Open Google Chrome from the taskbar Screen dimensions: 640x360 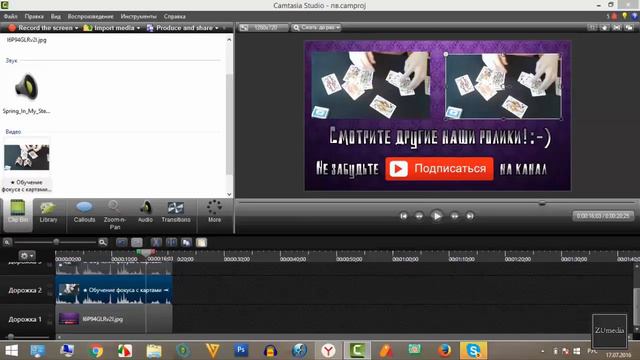[96, 351]
